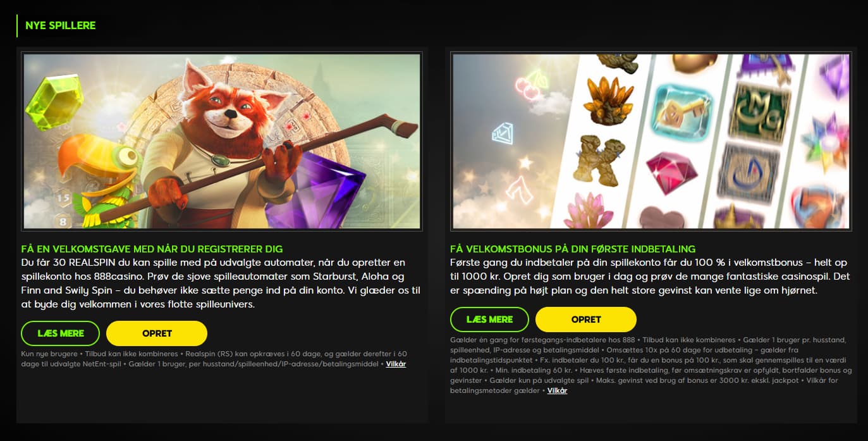Click OPRET under the welcome gift offer

157,333
